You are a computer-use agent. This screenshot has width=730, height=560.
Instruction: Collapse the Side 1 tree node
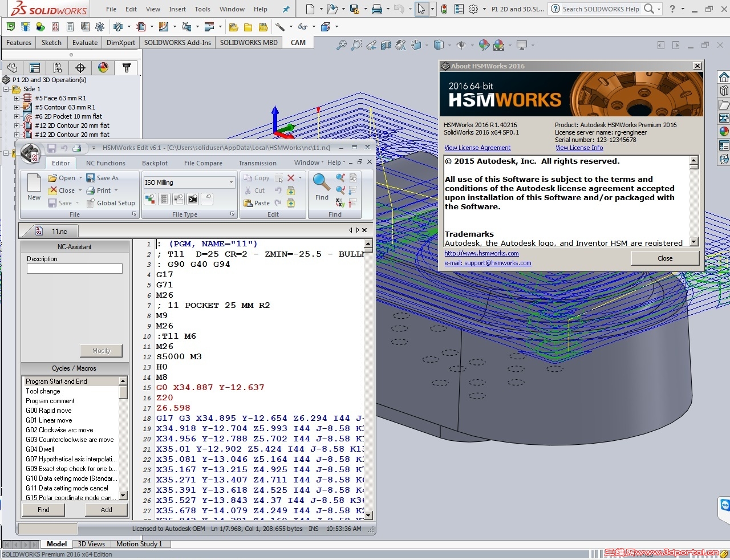coord(6,89)
